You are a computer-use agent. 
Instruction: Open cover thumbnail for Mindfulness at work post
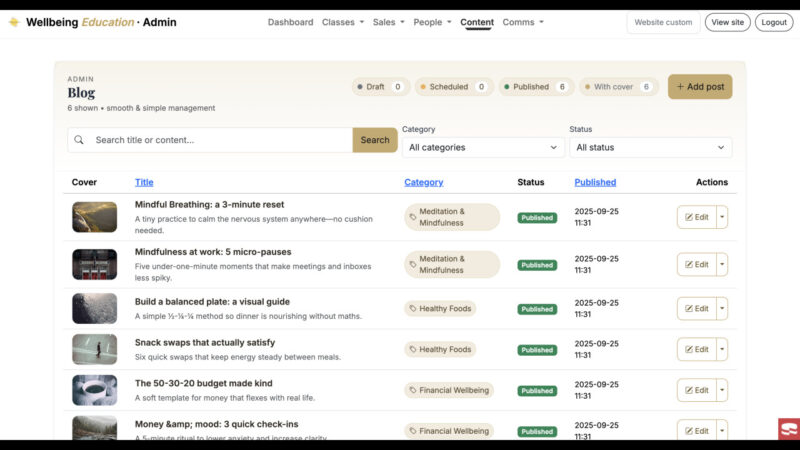(94, 264)
